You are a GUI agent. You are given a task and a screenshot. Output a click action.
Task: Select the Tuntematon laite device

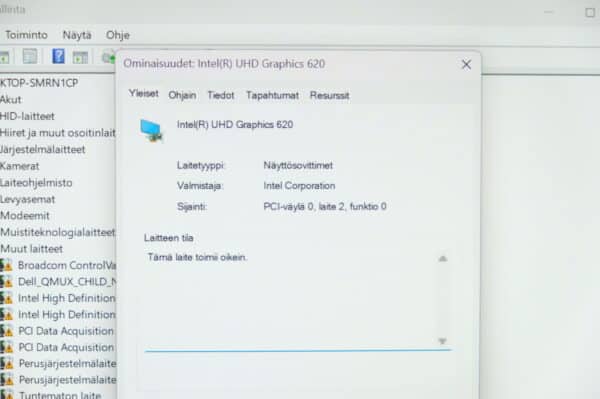[x=60, y=394]
